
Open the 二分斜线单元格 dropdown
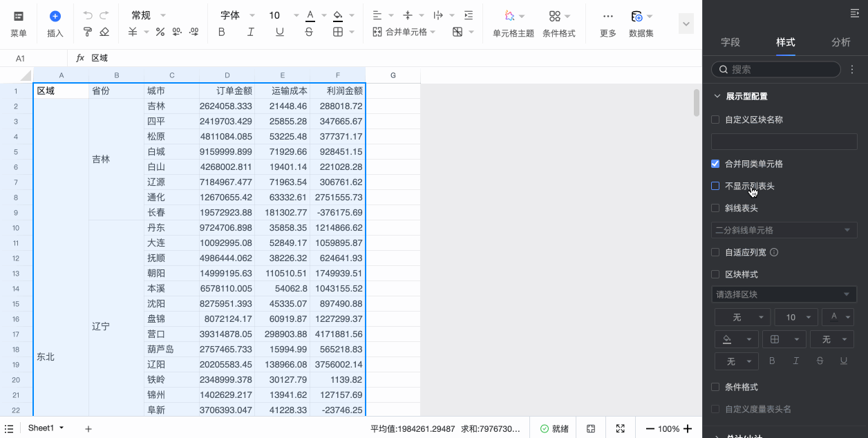pos(784,230)
